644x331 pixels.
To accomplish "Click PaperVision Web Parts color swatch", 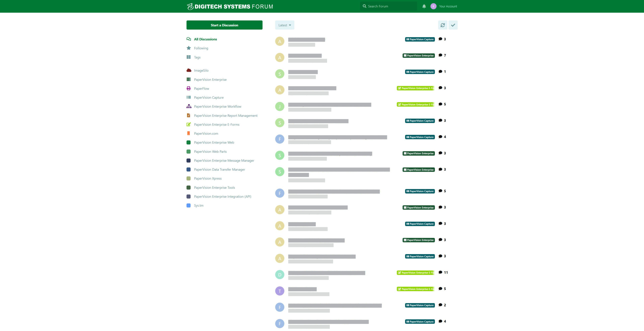I will [x=188, y=151].
